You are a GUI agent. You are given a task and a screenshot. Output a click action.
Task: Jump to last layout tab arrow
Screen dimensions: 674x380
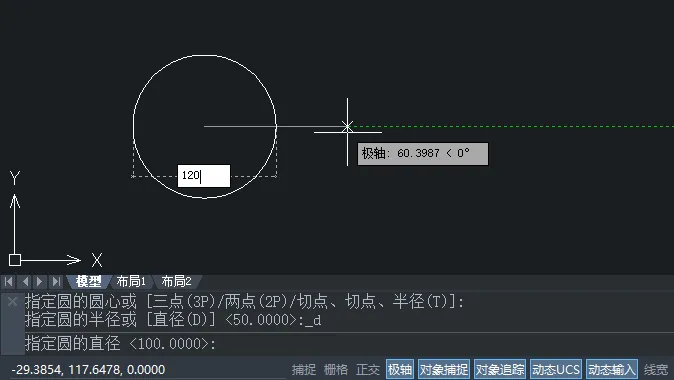(56, 282)
